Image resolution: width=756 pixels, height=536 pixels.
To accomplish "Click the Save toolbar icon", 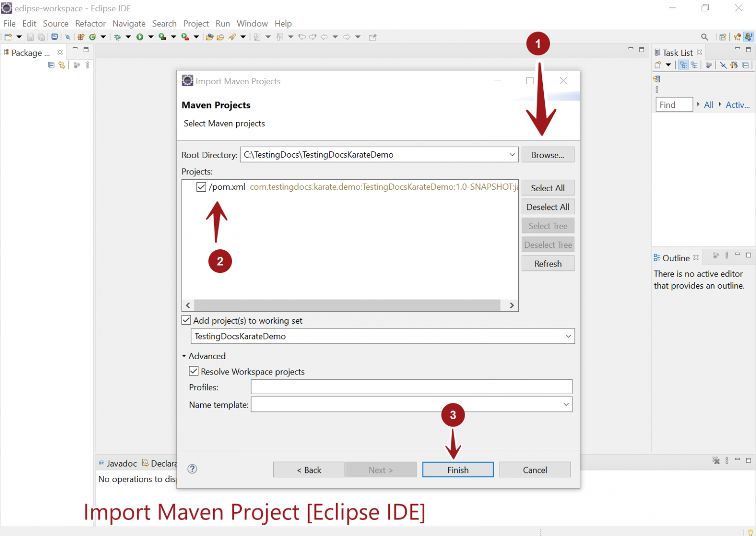I will [30, 36].
